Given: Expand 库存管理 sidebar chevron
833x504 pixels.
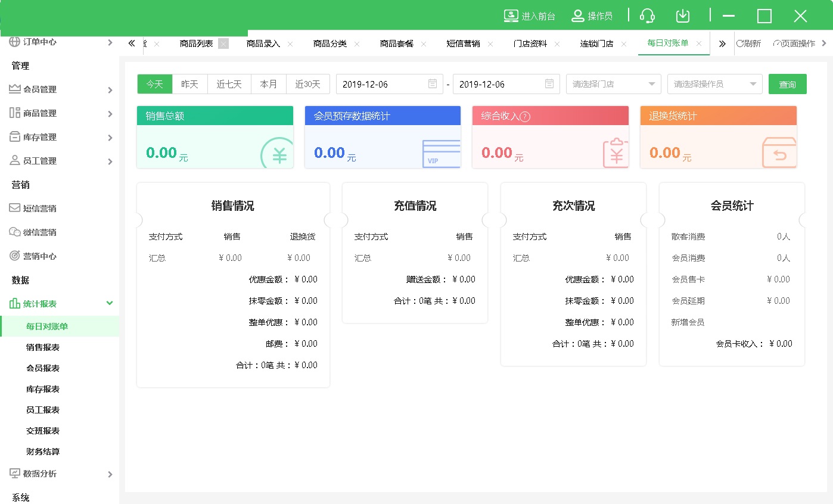Looking at the screenshot, I should pos(110,138).
